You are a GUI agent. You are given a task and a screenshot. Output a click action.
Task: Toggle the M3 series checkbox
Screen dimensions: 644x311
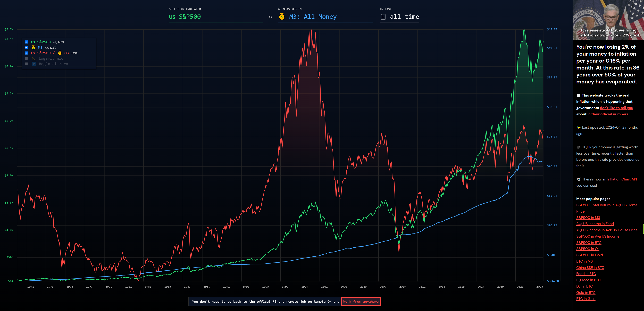[x=26, y=47]
